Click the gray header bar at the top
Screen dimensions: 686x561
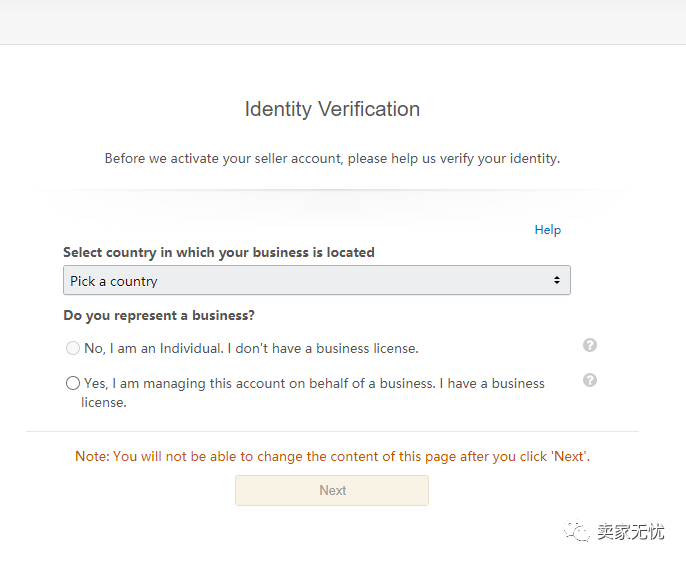(x=343, y=21)
